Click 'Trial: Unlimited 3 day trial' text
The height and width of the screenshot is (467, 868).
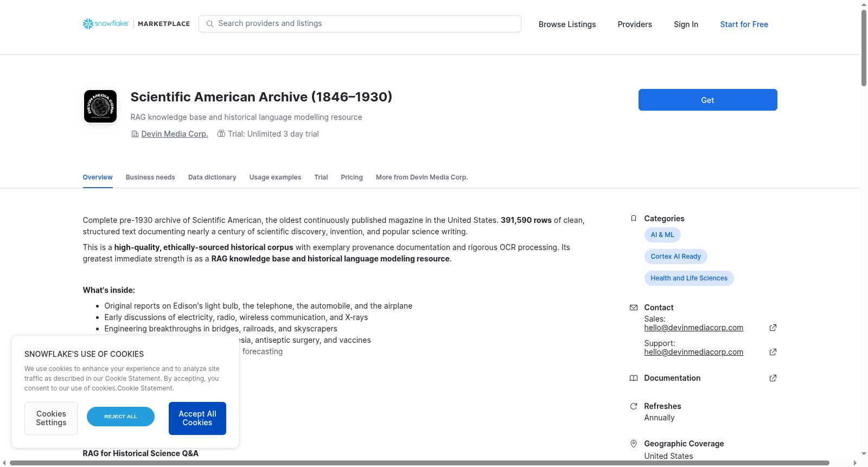click(x=273, y=134)
